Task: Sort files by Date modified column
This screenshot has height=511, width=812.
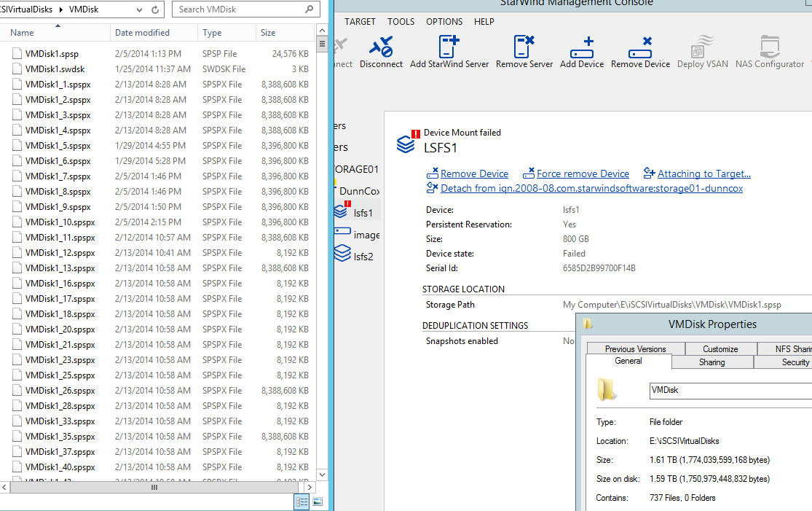Action: point(154,33)
